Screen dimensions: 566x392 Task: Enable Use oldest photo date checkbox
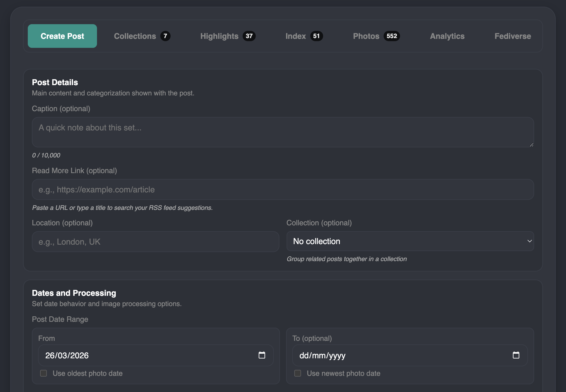[x=43, y=373]
